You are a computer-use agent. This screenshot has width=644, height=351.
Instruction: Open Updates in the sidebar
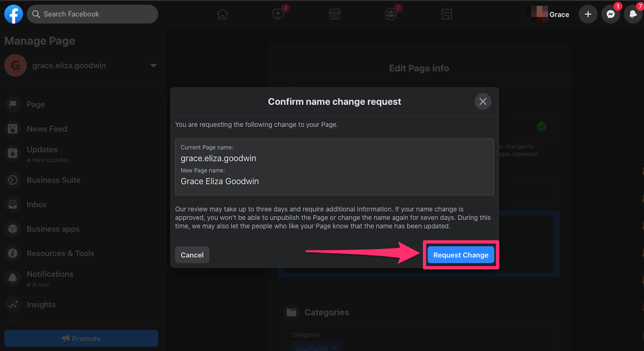coord(81,154)
